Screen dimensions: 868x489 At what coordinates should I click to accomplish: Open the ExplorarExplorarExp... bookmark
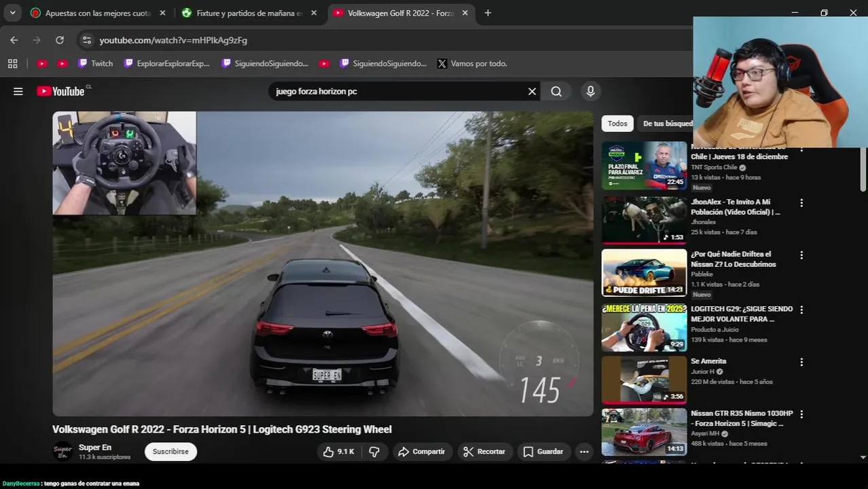167,63
